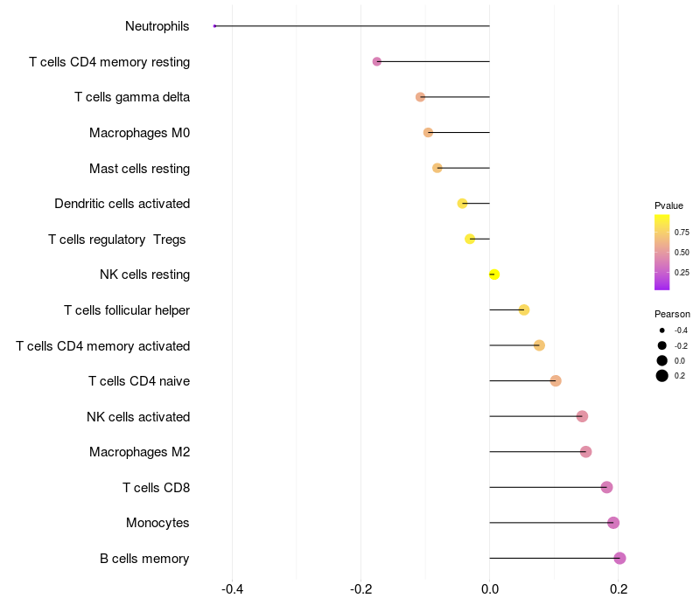Select the "Pvalue" legend title
Image resolution: width=700 pixels, height=612 pixels.
(x=668, y=205)
